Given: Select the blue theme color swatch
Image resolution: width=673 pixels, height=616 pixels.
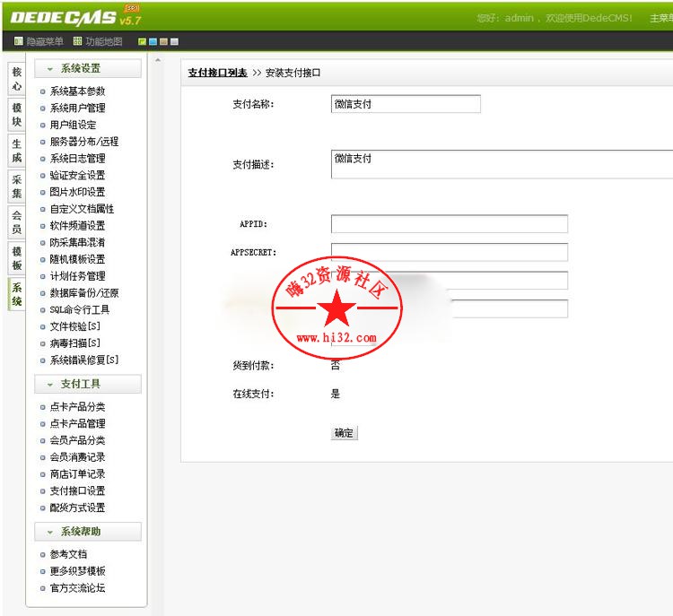Looking at the screenshot, I should tap(153, 42).
